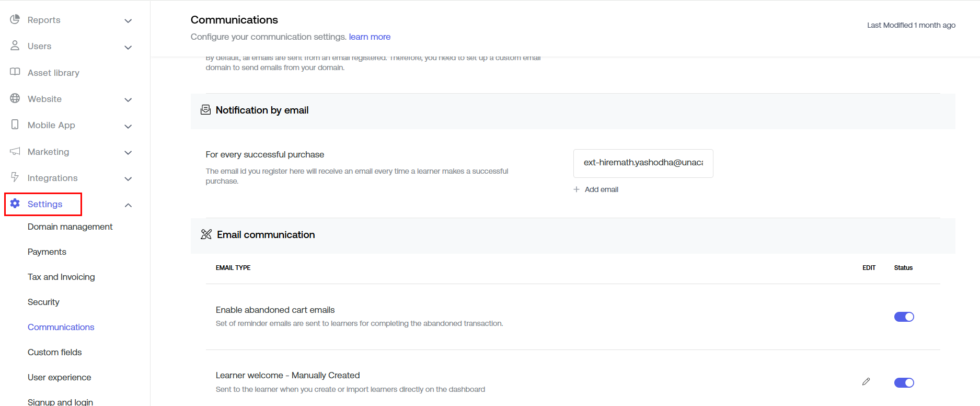The height and width of the screenshot is (406, 980).
Task: Toggle off Learner welcome email status
Action: tap(904, 383)
